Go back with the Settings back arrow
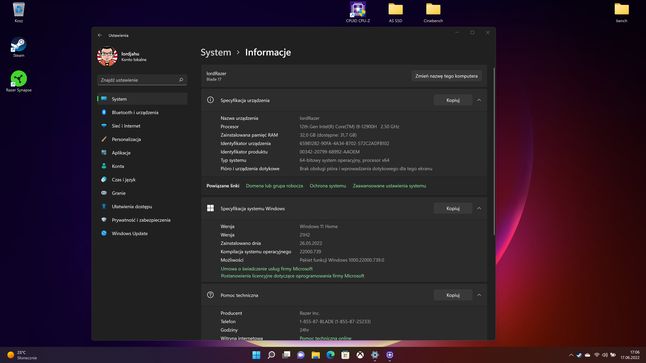 (100, 35)
